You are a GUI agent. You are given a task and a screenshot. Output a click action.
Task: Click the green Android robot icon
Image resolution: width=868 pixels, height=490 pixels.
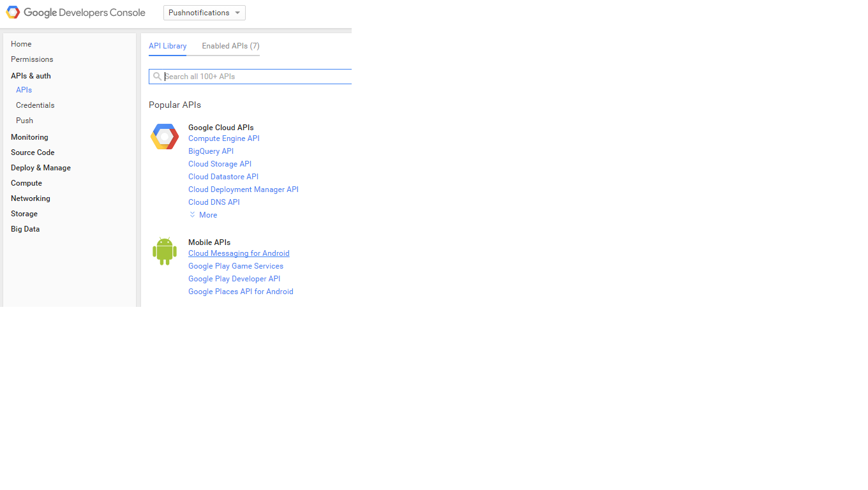click(165, 251)
